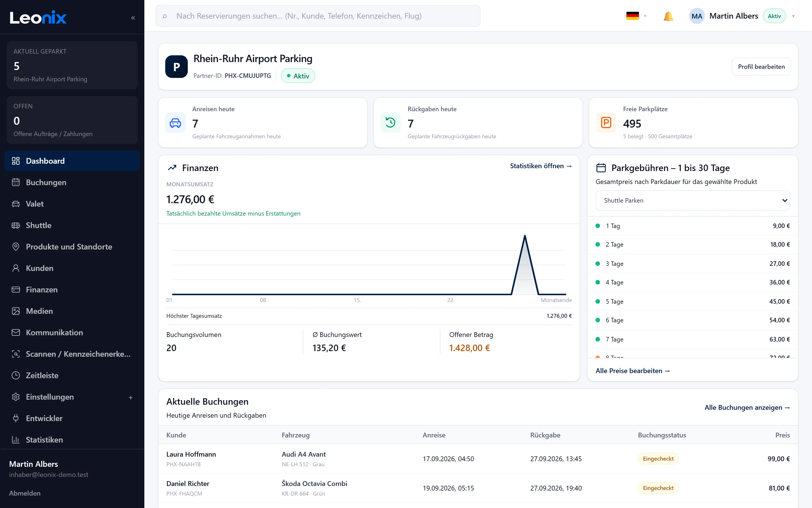Click the revenue chart peak
The image size is (812, 508).
(x=525, y=236)
